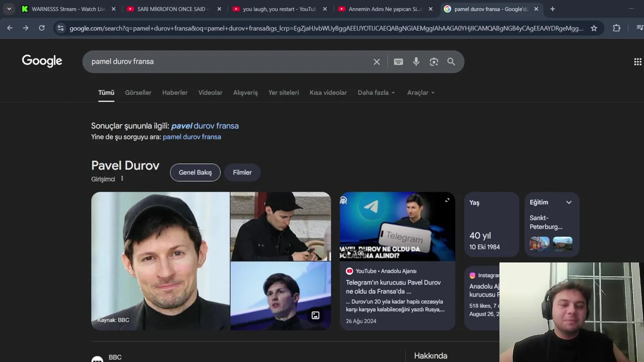
Task: Close the you laugh, you restart tab
Action: tap(325, 9)
